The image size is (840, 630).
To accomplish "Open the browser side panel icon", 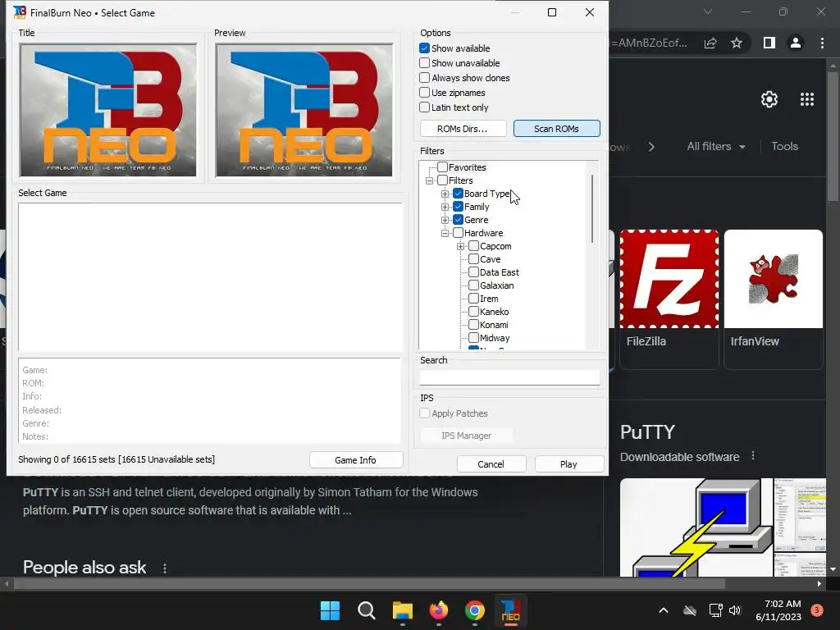I will pos(769,43).
